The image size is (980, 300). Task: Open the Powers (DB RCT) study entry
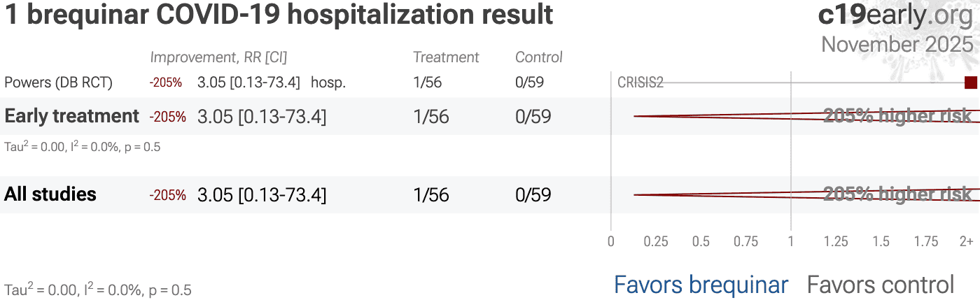tap(58, 83)
